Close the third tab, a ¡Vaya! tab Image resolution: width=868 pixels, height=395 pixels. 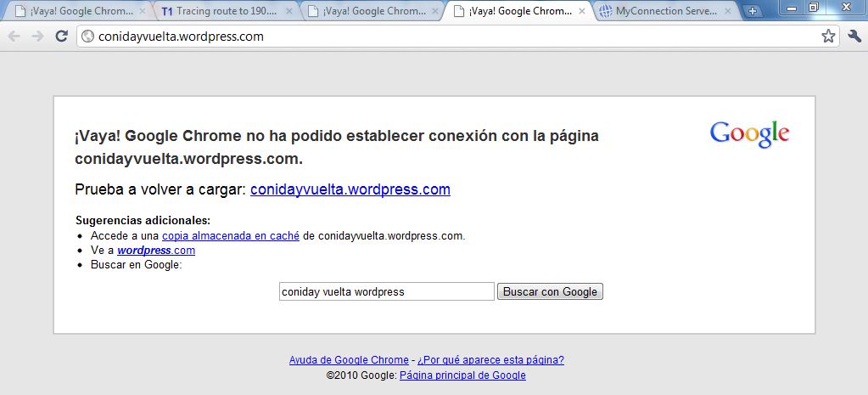tap(435, 11)
